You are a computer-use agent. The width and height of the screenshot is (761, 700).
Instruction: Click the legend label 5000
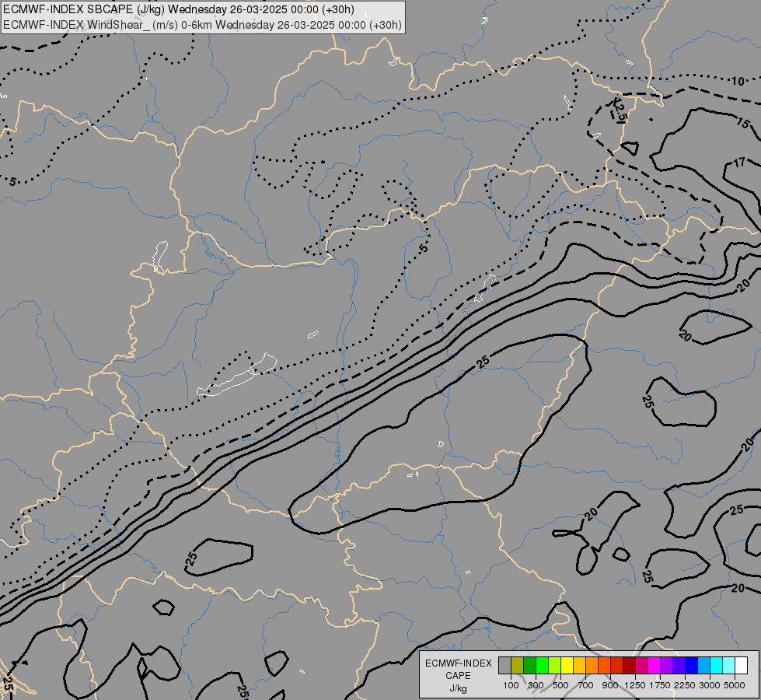tap(735, 685)
